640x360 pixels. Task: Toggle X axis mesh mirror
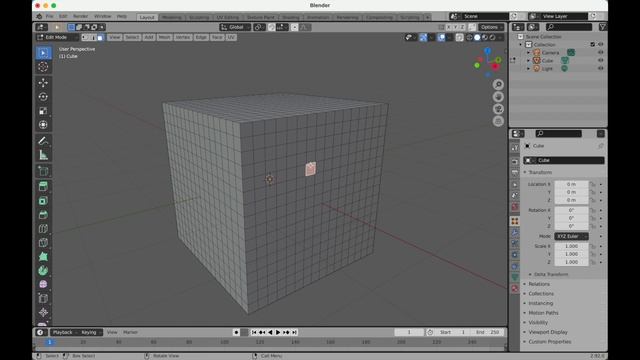(x=448, y=27)
